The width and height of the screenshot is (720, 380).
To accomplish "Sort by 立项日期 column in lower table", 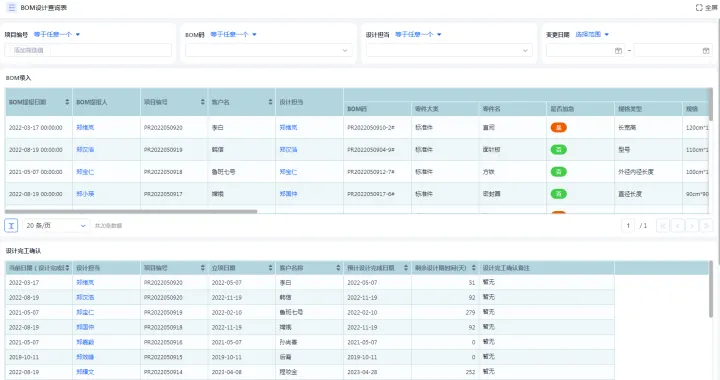I will point(270,268).
